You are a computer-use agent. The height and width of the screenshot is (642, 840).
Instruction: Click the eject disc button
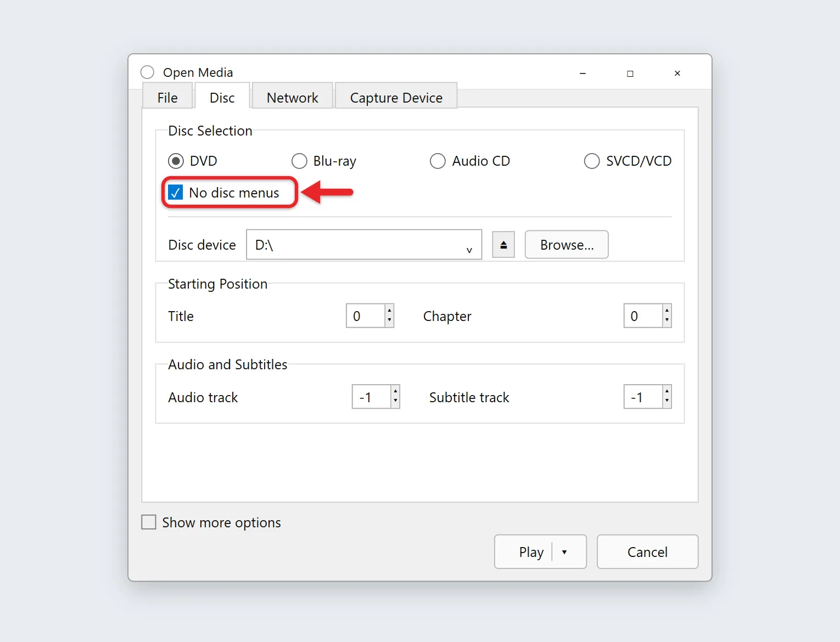pos(503,245)
